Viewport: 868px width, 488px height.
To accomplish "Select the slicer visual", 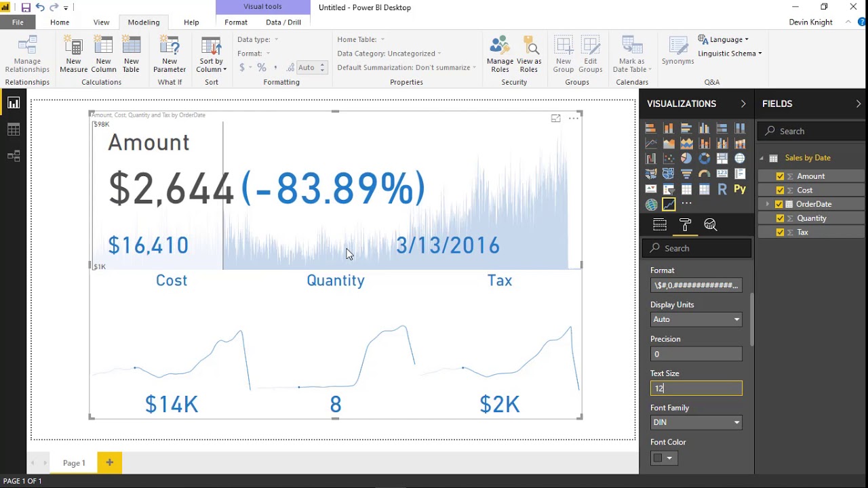I will click(668, 190).
